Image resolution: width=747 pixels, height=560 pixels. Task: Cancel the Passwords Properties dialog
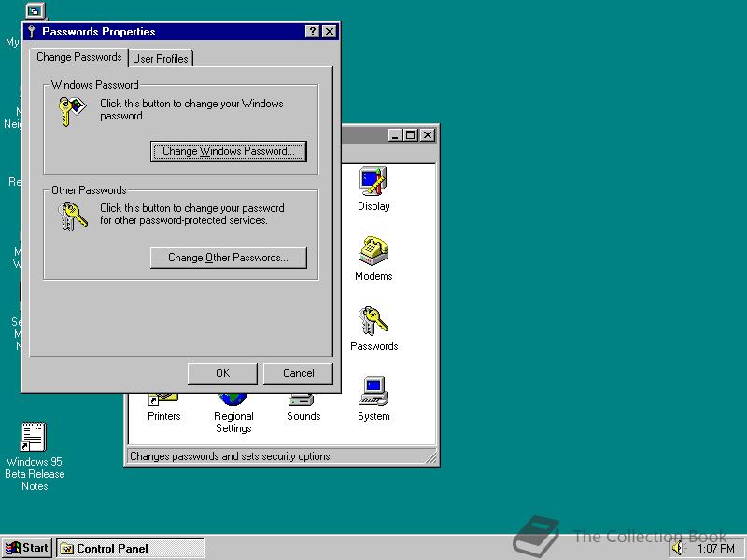[x=298, y=373]
